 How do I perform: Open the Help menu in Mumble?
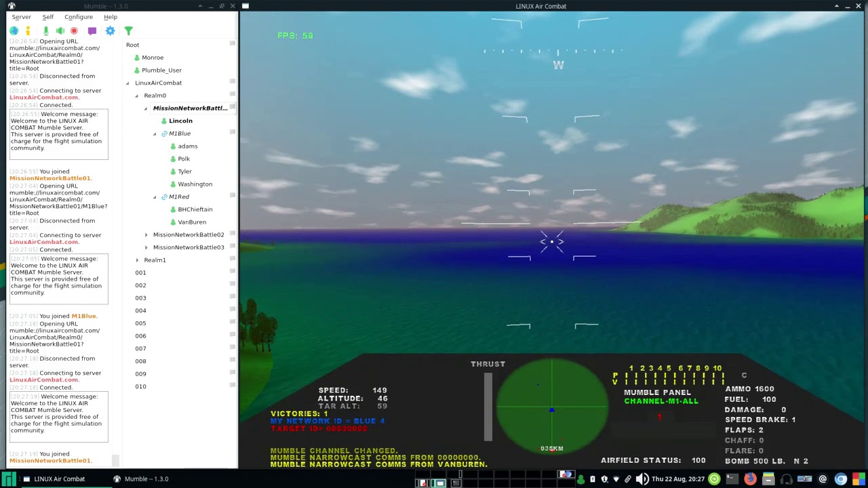[110, 17]
